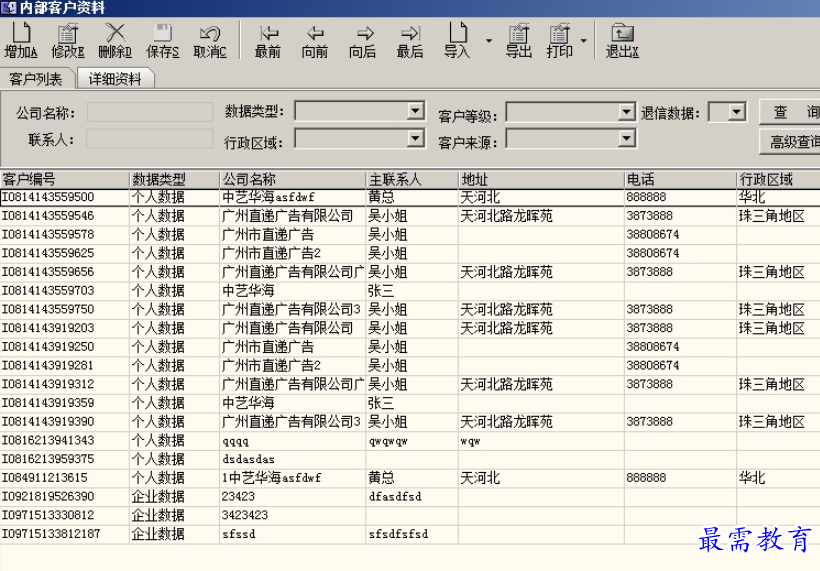
Task: Click the 地址 column header
Action: (x=541, y=179)
